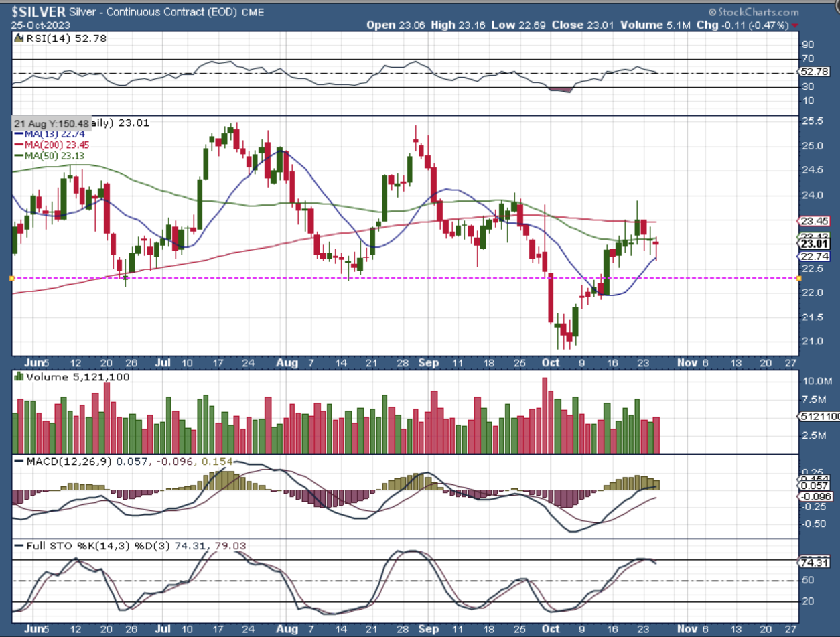Viewport: 840px width, 637px height.
Task: Click the CME exchange label
Action: [253, 13]
